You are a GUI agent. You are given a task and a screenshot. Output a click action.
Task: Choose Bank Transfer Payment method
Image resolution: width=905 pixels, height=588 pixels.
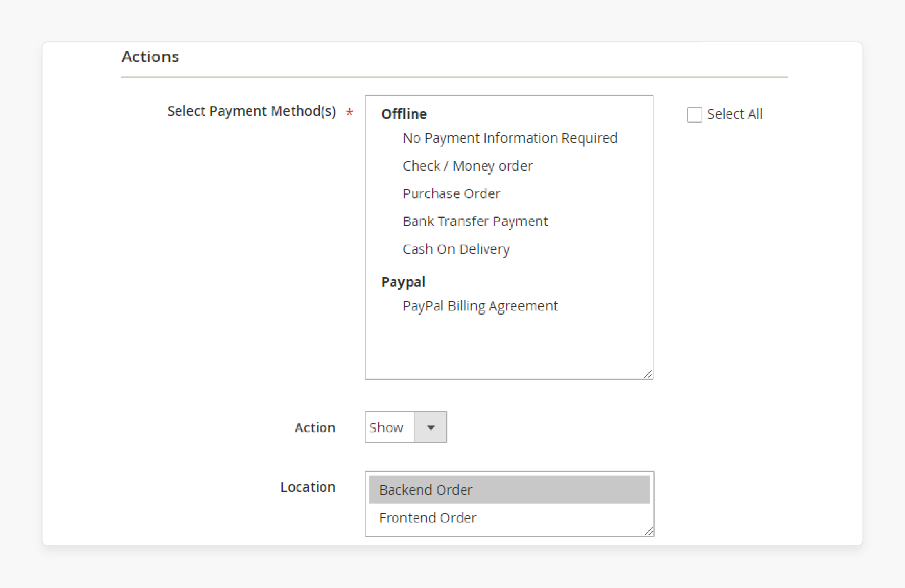(475, 221)
